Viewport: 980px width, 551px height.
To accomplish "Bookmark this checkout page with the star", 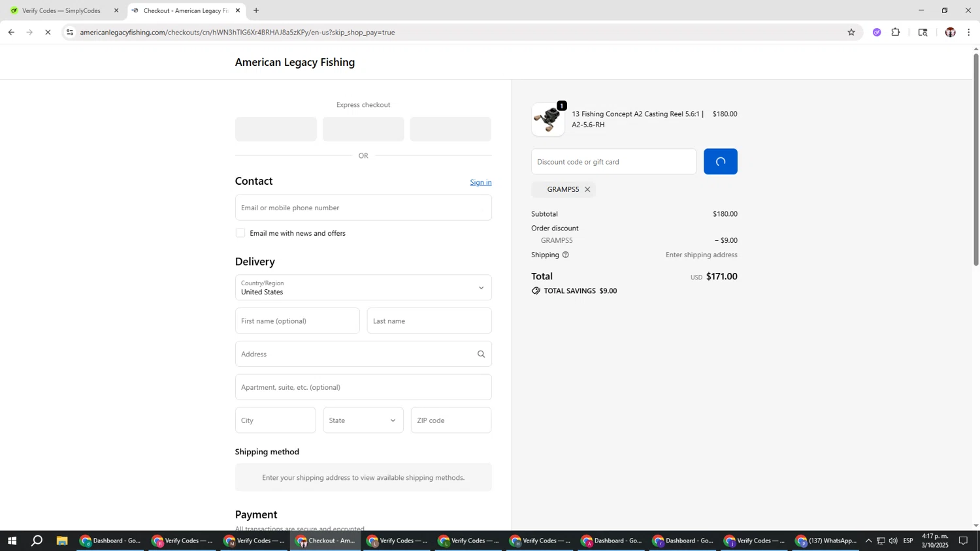I will tap(851, 32).
